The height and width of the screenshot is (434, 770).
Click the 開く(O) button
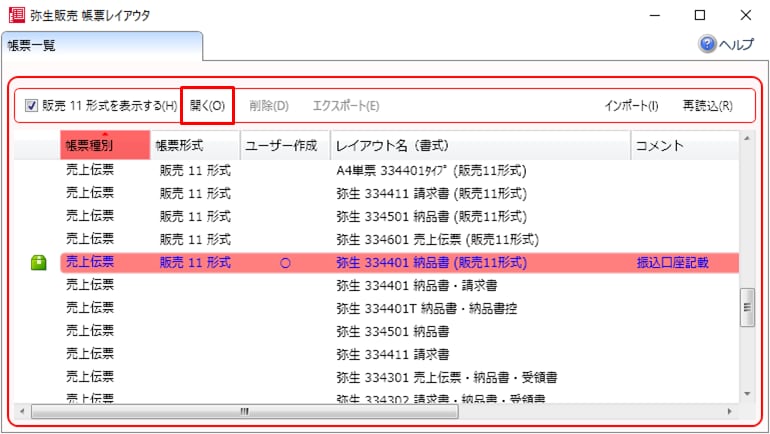pyautogui.click(x=207, y=106)
